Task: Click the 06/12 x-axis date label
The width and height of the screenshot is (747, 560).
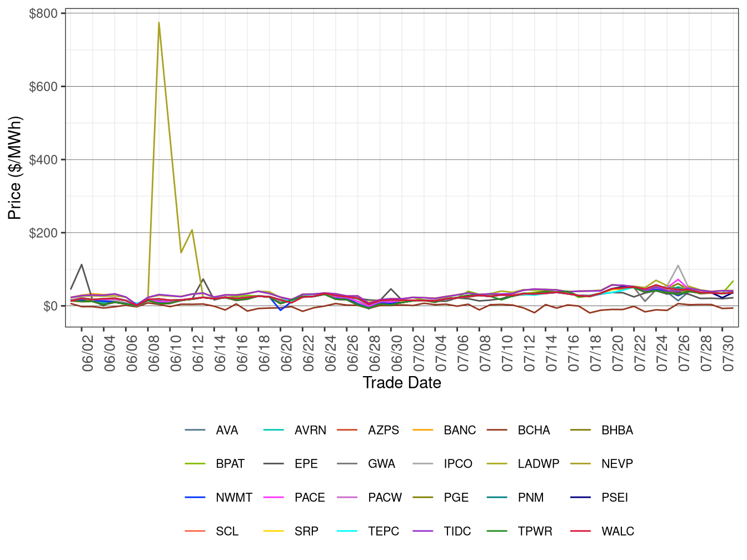Action: click(x=198, y=353)
